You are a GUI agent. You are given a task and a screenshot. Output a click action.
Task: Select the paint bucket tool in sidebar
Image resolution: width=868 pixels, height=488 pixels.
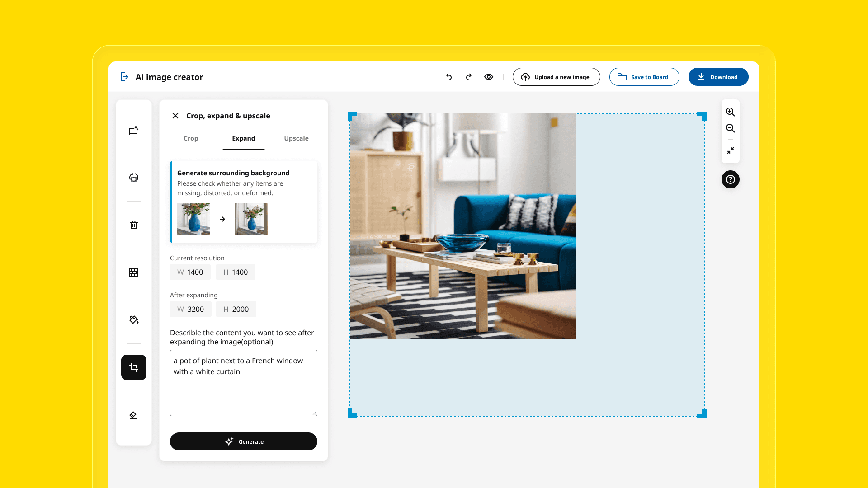coord(134,320)
